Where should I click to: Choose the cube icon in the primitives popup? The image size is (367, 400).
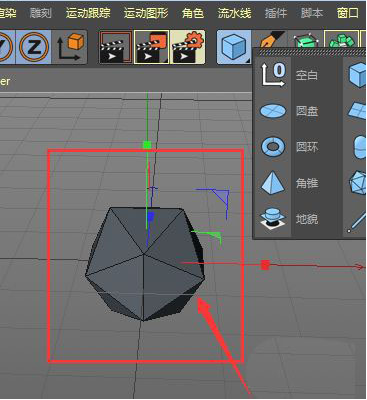point(357,75)
